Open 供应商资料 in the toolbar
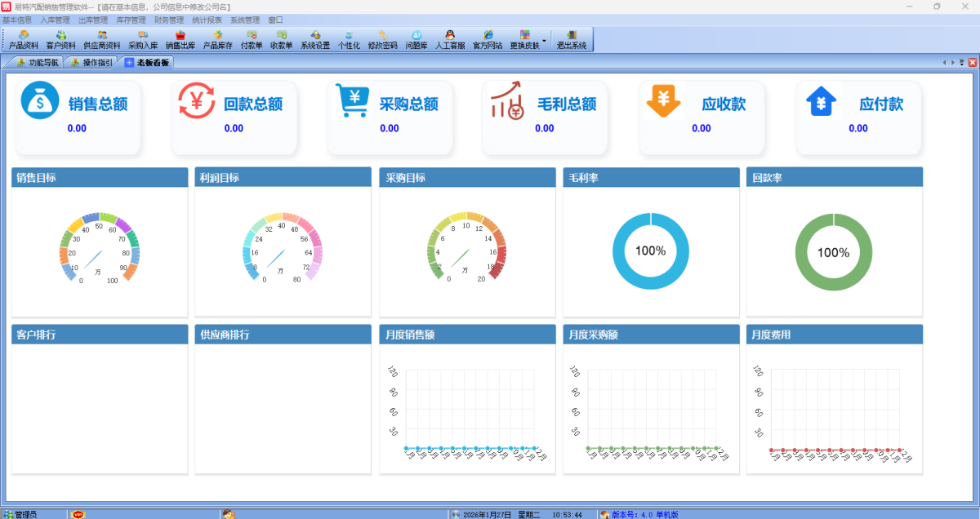The width and height of the screenshot is (980, 519). [x=102, y=39]
